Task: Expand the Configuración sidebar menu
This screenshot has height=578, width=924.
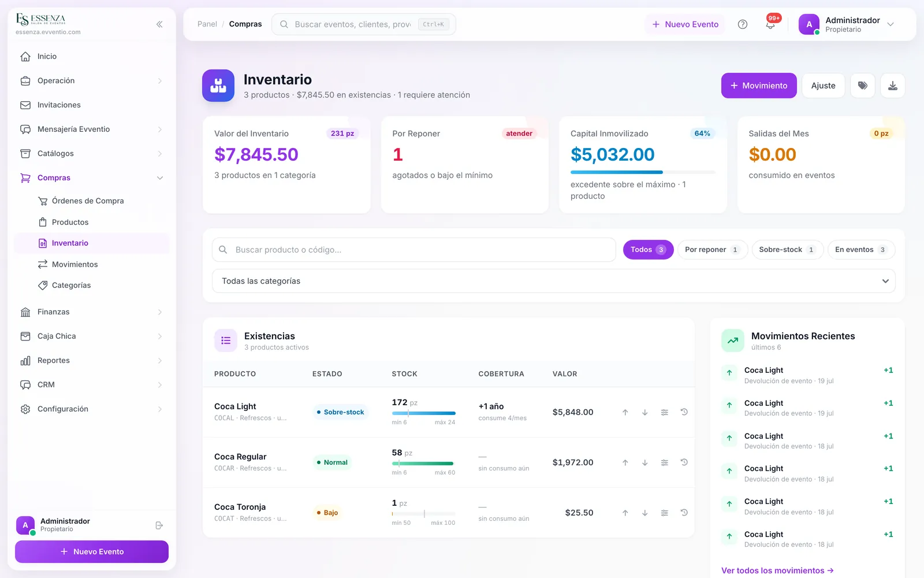Action: (x=92, y=409)
